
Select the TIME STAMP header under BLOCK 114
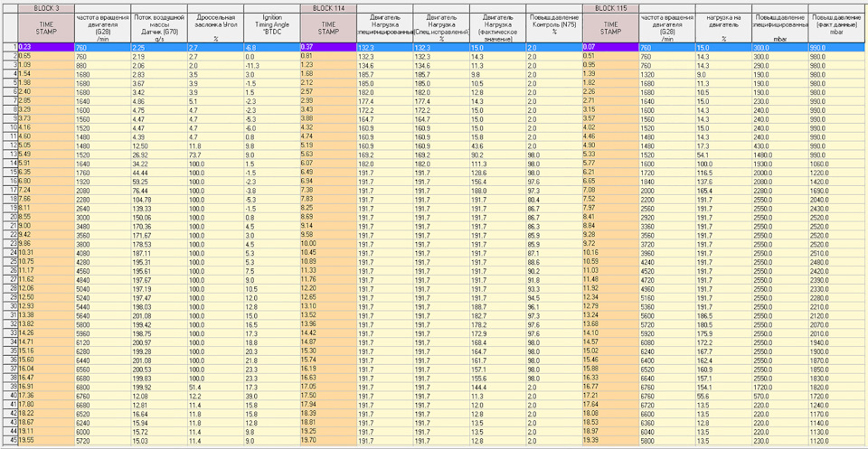coord(328,28)
